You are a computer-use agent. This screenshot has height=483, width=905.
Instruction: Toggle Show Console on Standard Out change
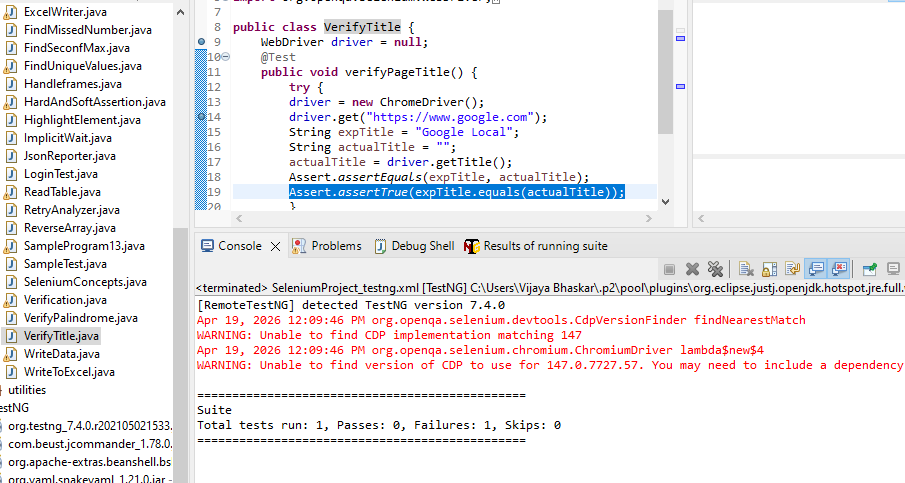[x=815, y=269]
